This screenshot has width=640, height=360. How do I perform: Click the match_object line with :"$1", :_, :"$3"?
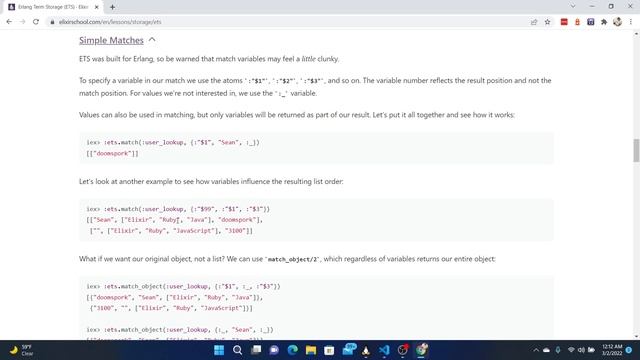pyautogui.click(x=183, y=287)
